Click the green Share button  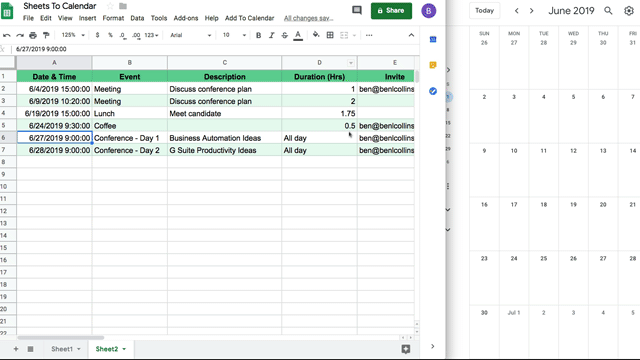click(x=391, y=11)
